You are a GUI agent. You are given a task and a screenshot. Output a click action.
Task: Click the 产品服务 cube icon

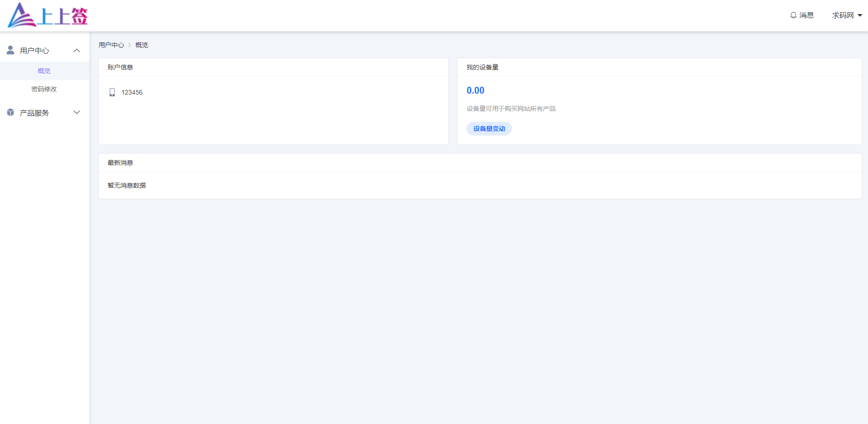click(10, 112)
